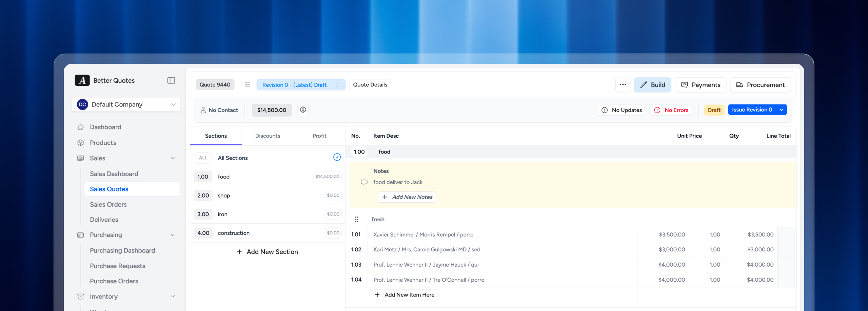
Task: Open the quote settings gear icon
Action: pos(303,110)
